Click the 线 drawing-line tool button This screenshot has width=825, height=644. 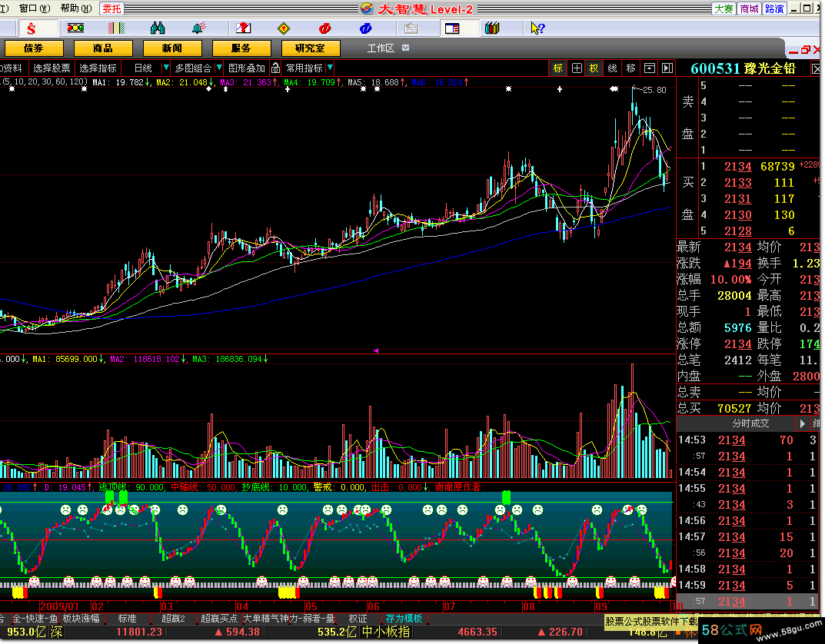[613, 68]
